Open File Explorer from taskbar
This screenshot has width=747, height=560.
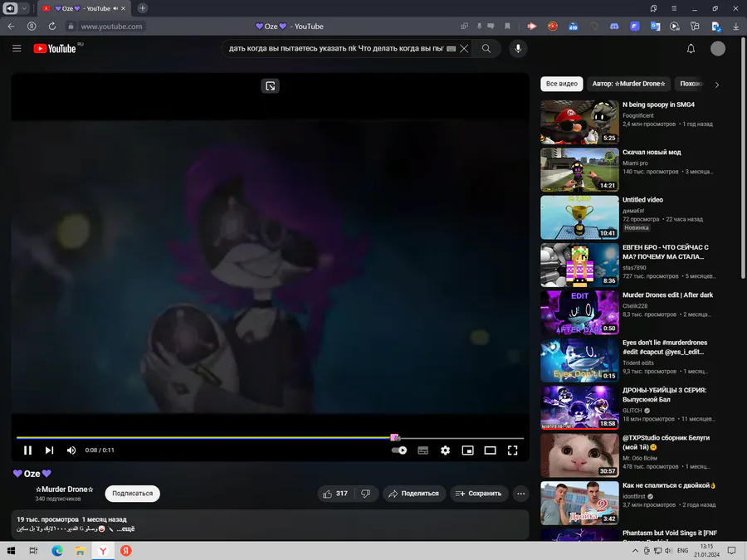point(80,551)
